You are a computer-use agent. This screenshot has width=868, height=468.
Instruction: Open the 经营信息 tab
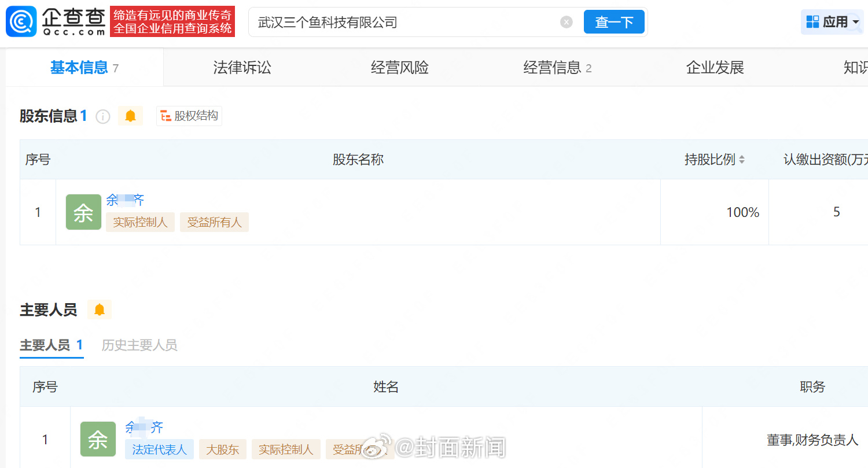point(557,68)
